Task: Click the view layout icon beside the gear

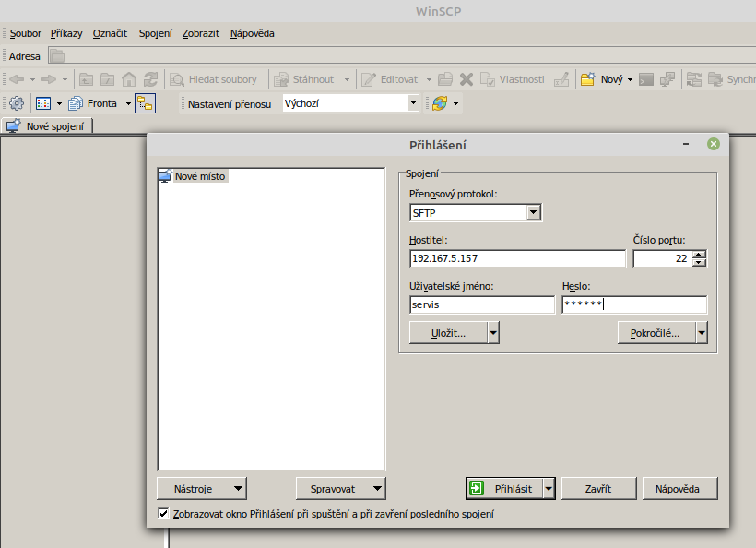Action: (42, 103)
